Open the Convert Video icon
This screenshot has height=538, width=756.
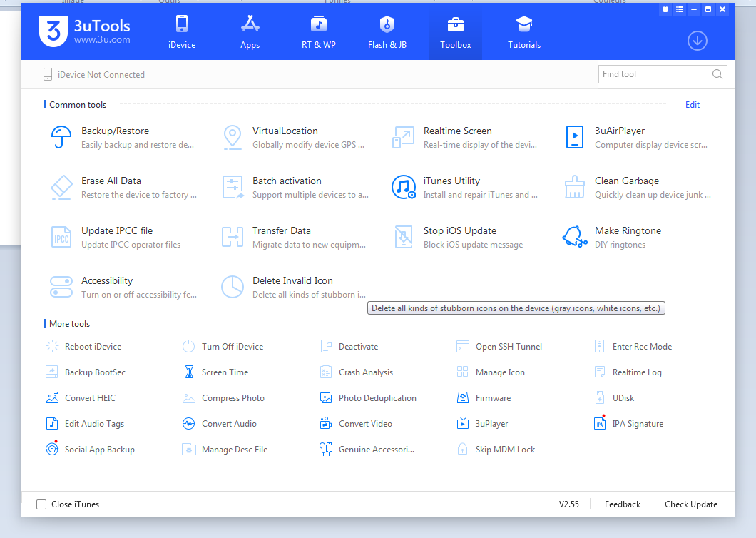(326, 423)
